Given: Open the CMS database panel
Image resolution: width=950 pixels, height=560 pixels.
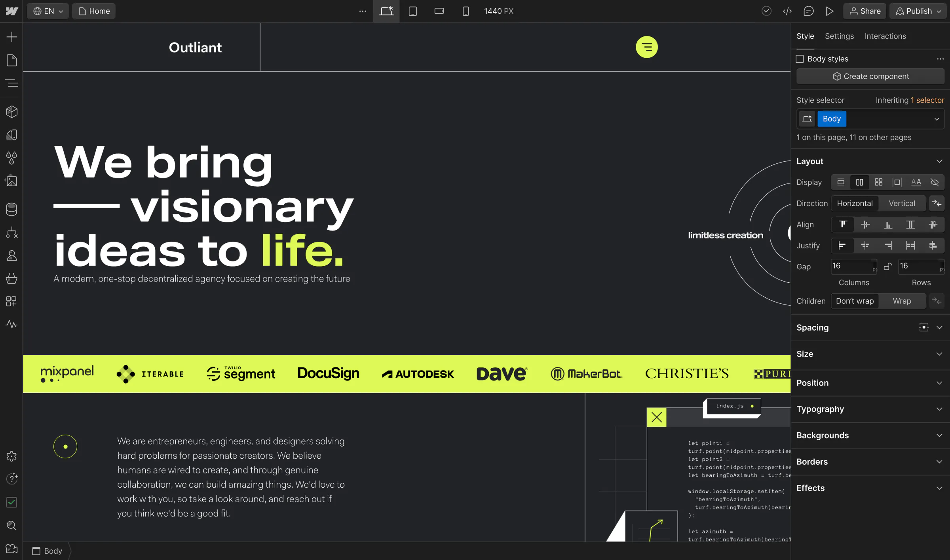Looking at the screenshot, I should coord(11,209).
